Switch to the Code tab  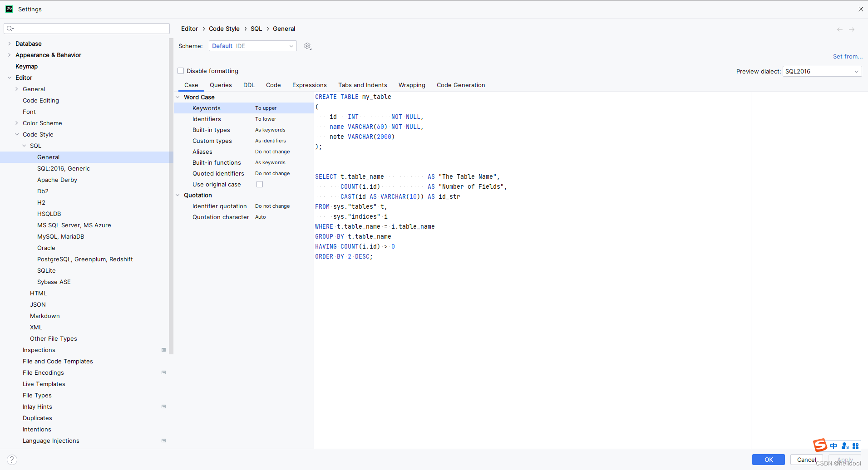click(273, 85)
